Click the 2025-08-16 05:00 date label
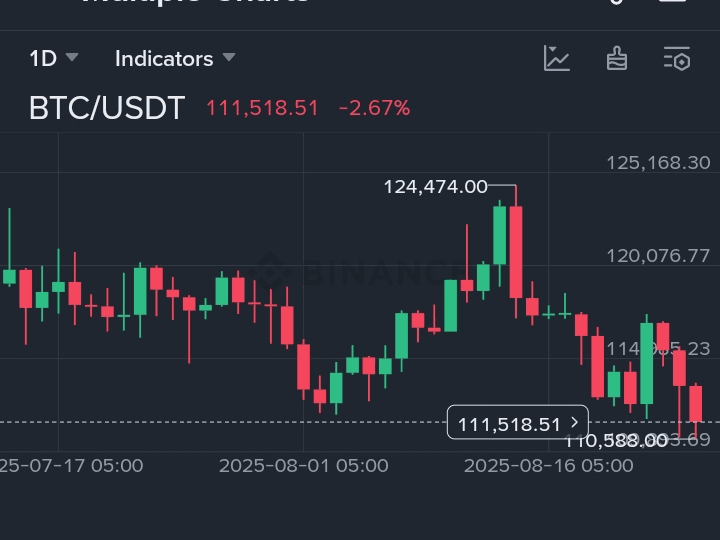This screenshot has height=540, width=720. click(548, 465)
